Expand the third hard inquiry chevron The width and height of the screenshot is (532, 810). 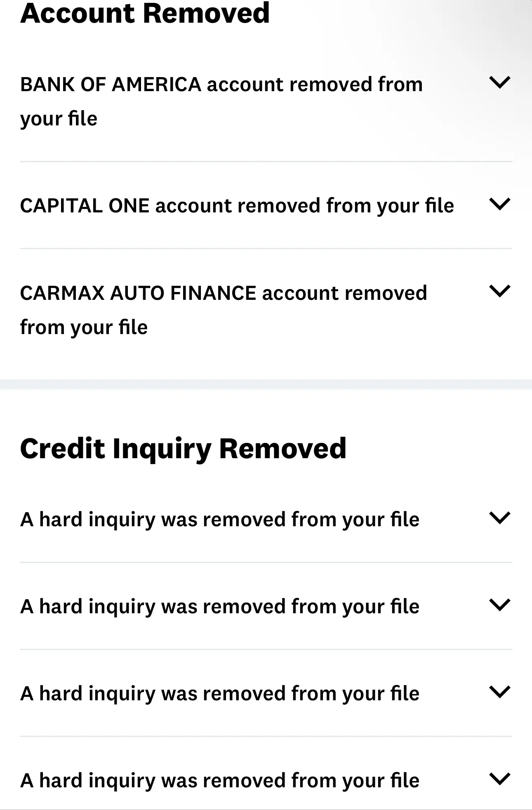[499, 692]
